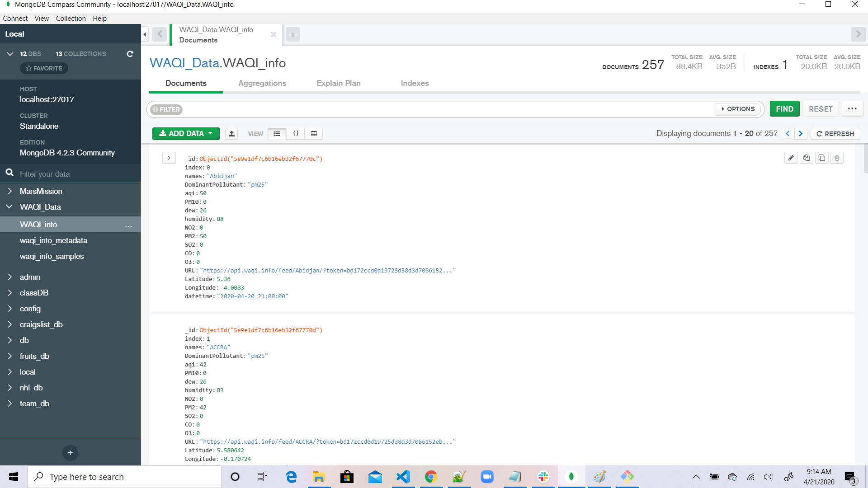Open WAQI_info collection options ellipsis
This screenshot has height=488, width=868.
pos(128,225)
